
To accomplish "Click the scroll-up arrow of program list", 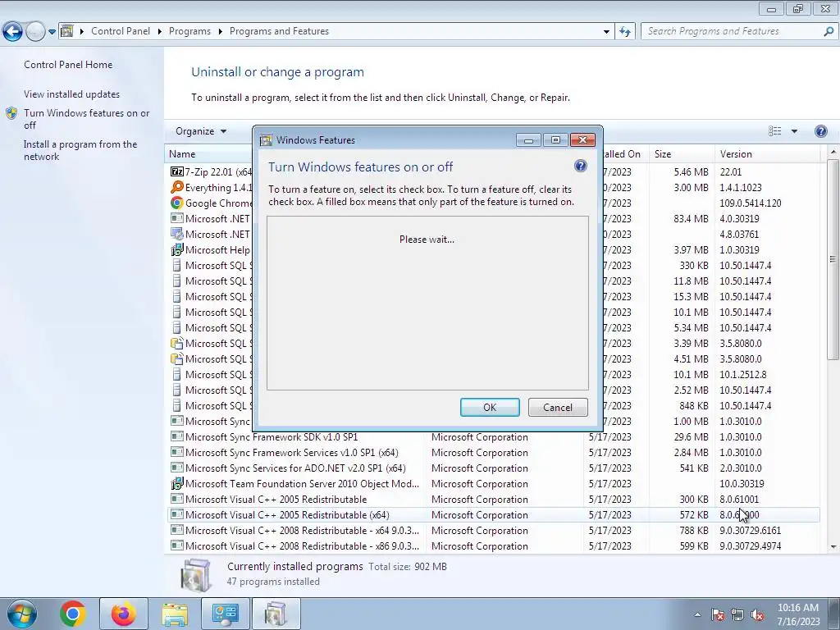I will tap(833, 153).
